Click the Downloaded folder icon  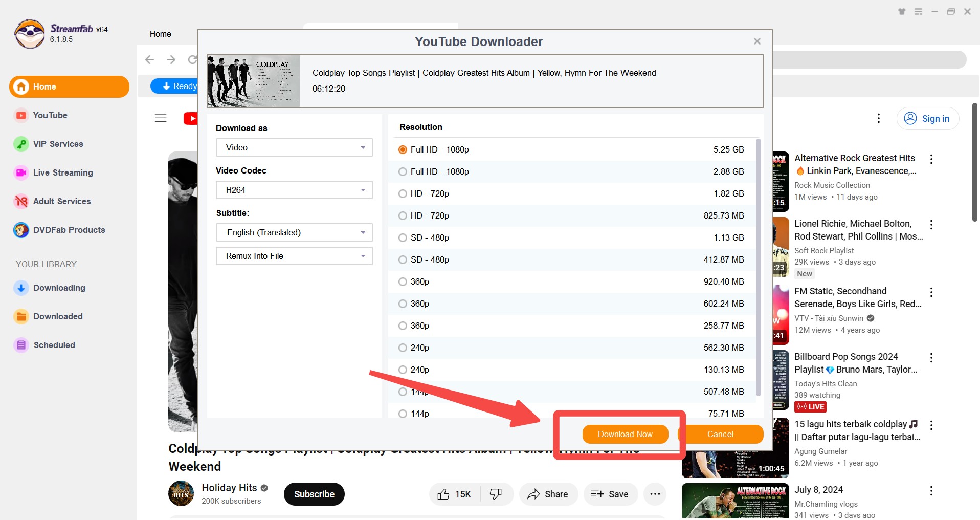(x=21, y=316)
